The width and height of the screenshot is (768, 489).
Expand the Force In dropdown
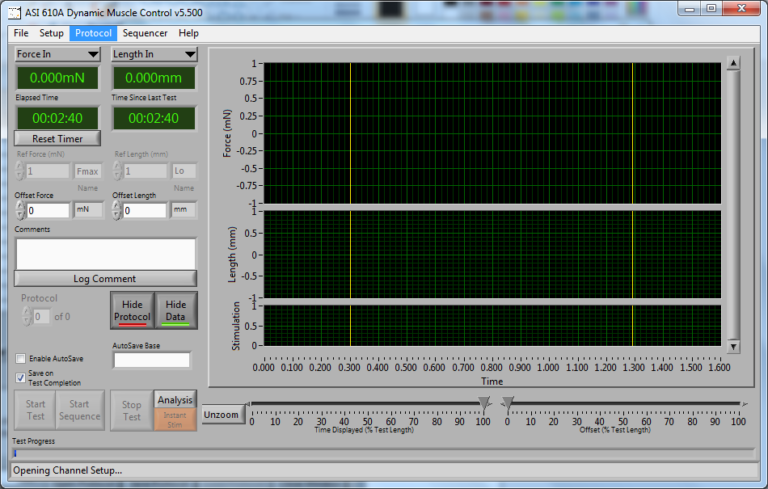[57, 54]
